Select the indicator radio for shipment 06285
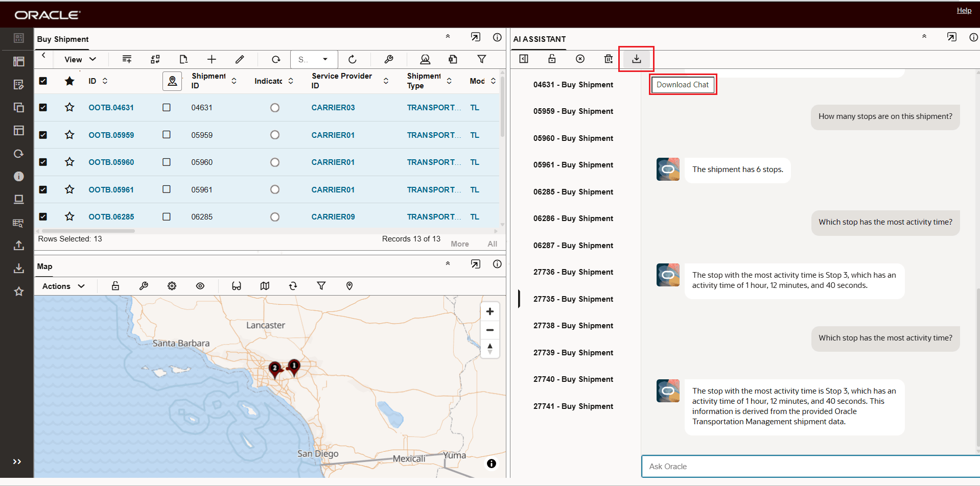 point(275,217)
